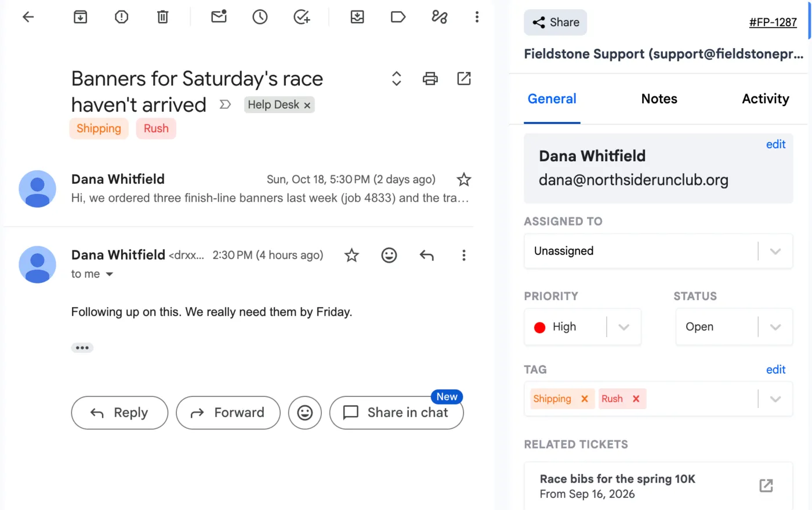The image size is (812, 510).
Task: Click the Share ticket button
Action: click(x=556, y=23)
